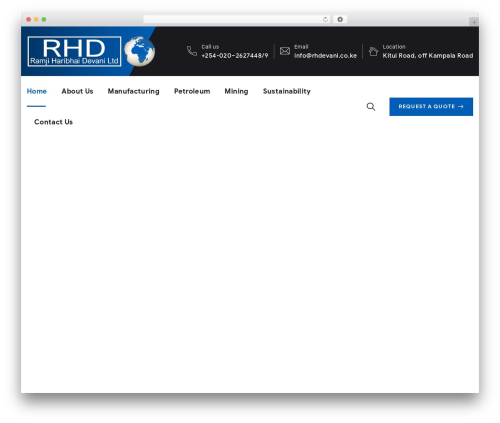Click phone number +254-020-2627448/9

235,56
